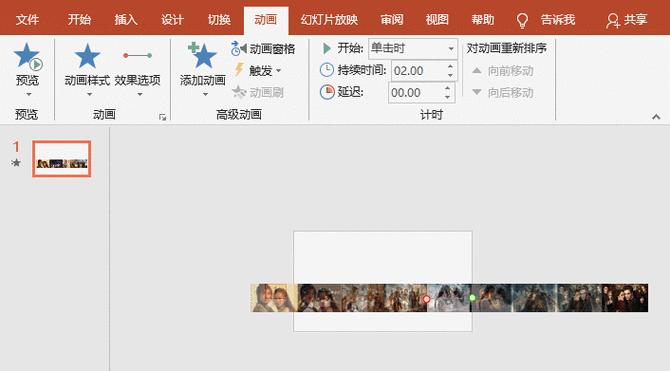The image size is (670, 371).
Task: Expand the 动画样式 dropdown arrow
Action: point(89,94)
